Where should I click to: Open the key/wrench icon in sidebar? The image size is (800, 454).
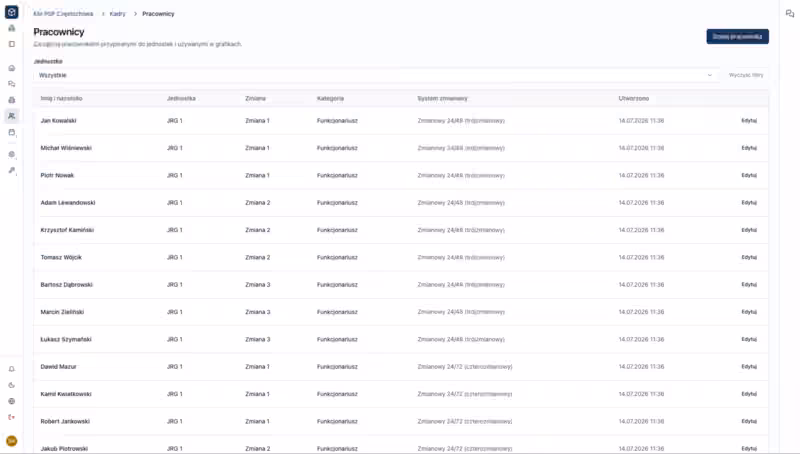12,170
